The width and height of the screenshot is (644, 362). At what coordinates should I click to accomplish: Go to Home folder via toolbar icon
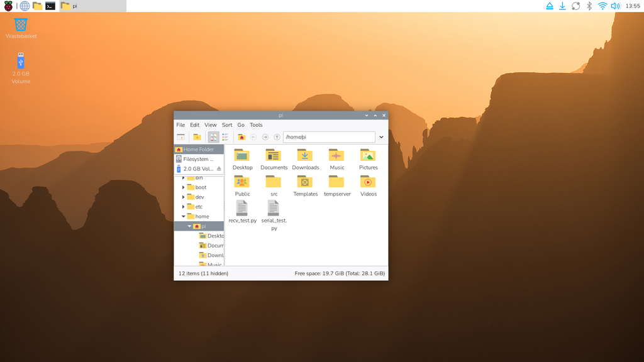(x=241, y=137)
